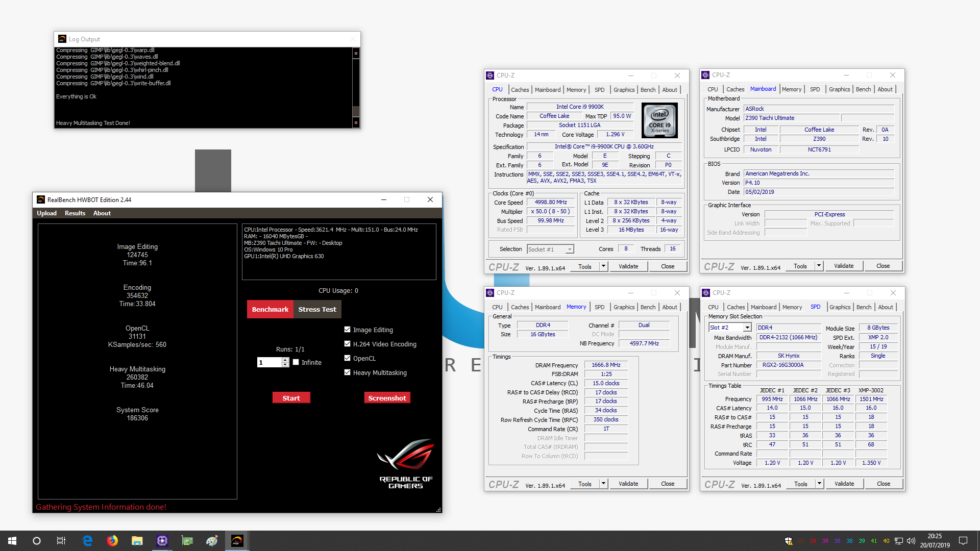Open the Action Center notifications icon
The height and width of the screenshot is (551, 980).
point(963,541)
